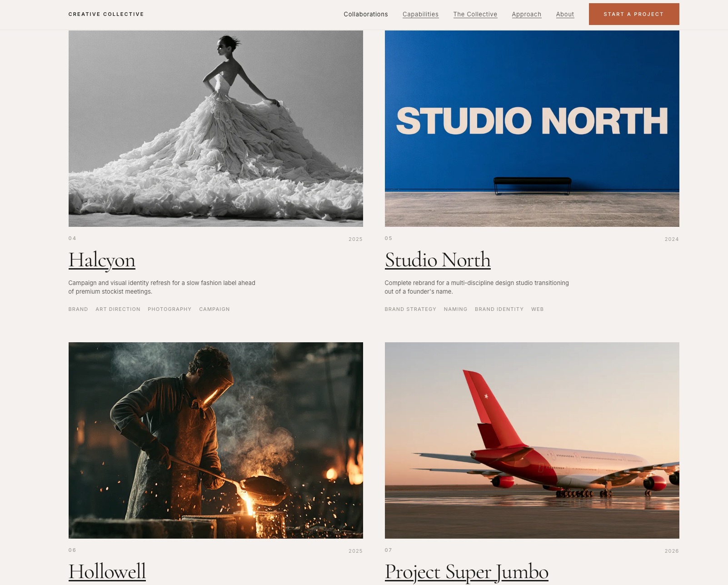Open the Collaborations nav item
The width and height of the screenshot is (728, 585).
coord(366,14)
